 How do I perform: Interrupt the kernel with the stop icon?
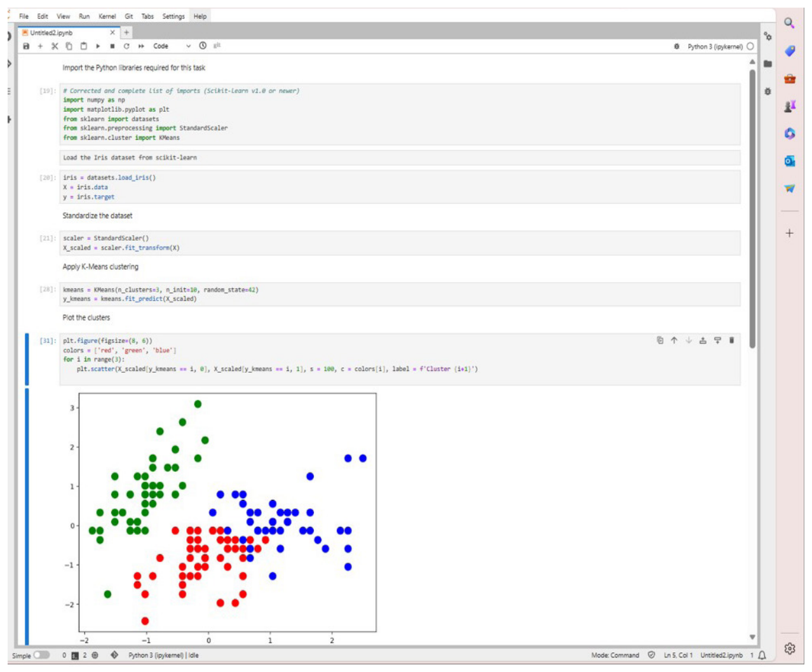[112, 46]
